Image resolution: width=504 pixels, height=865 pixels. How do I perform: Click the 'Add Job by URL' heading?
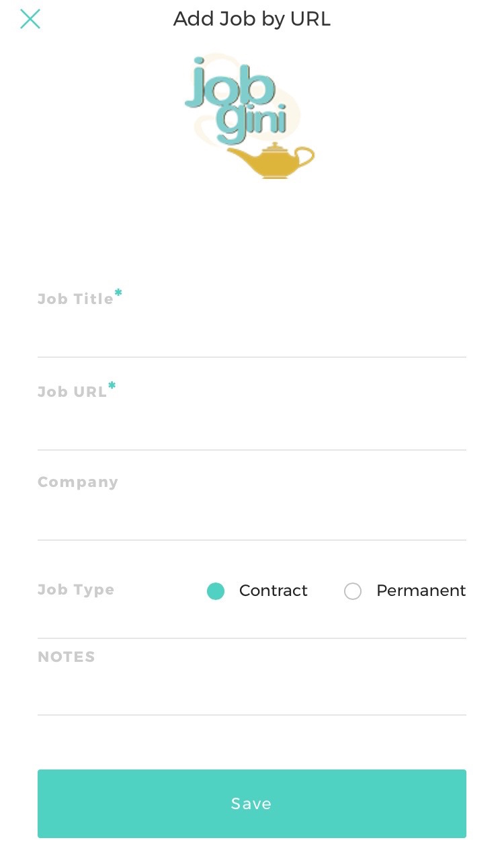click(252, 19)
